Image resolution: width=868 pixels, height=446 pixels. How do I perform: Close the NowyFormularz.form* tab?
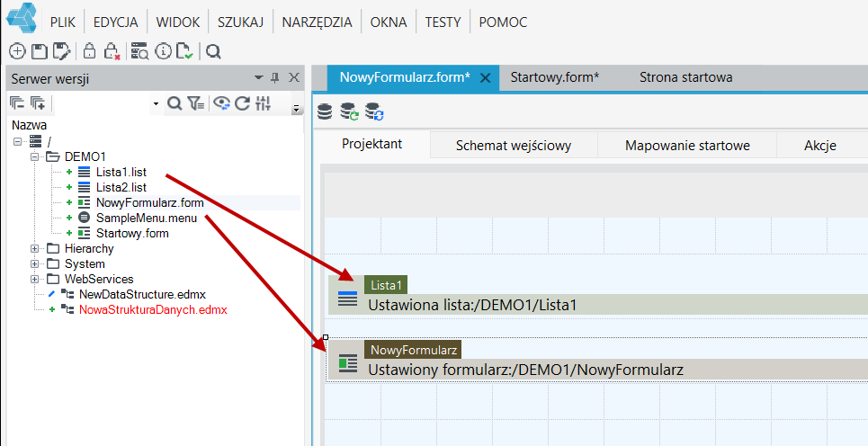[x=485, y=78]
